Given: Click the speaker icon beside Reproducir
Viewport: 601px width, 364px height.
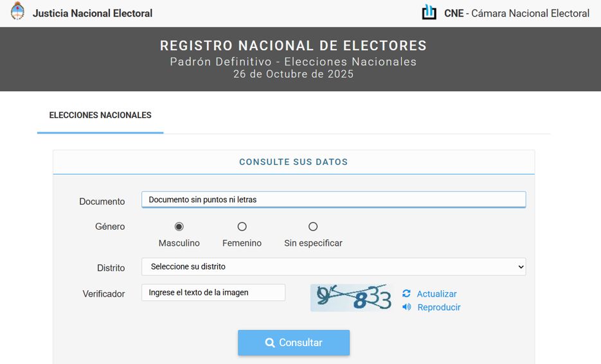Looking at the screenshot, I should [x=406, y=307].
